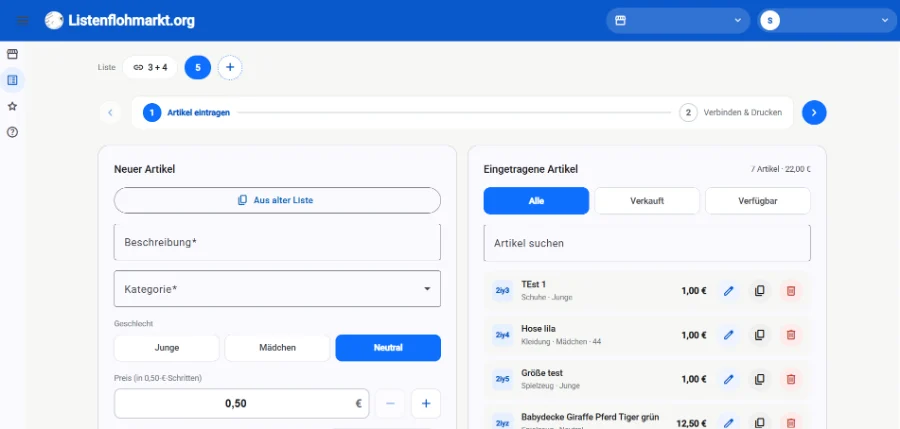Increase price with plus button

[x=426, y=404]
